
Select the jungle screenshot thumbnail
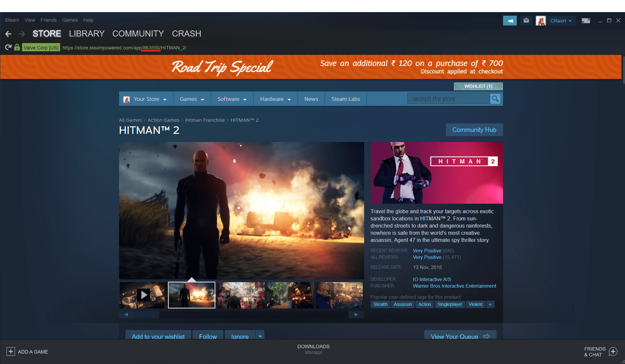[290, 295]
